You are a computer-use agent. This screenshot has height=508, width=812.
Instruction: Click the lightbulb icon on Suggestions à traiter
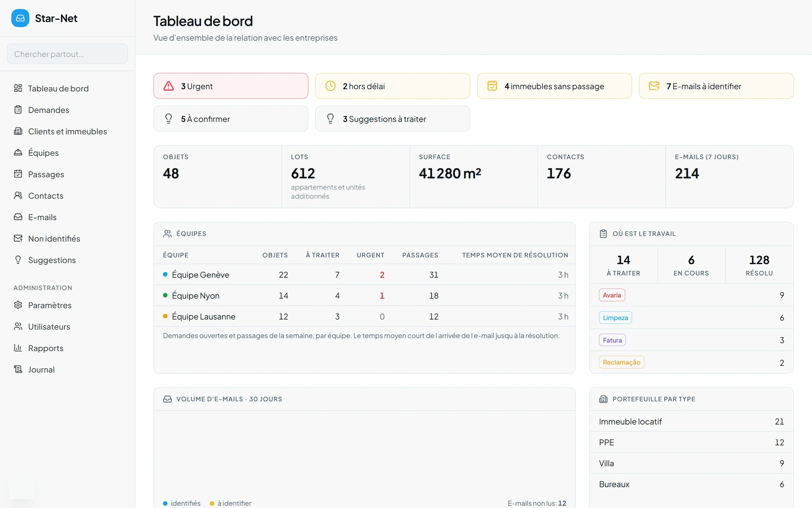[x=330, y=119]
